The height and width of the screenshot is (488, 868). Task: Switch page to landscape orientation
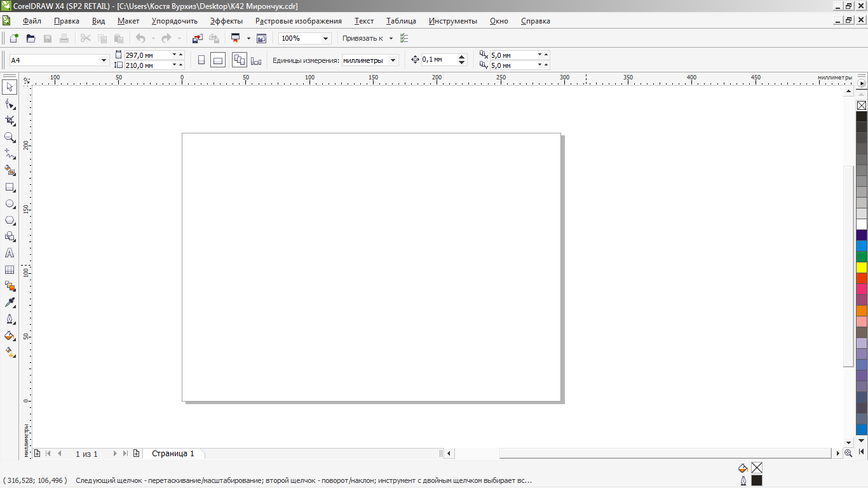coord(217,60)
